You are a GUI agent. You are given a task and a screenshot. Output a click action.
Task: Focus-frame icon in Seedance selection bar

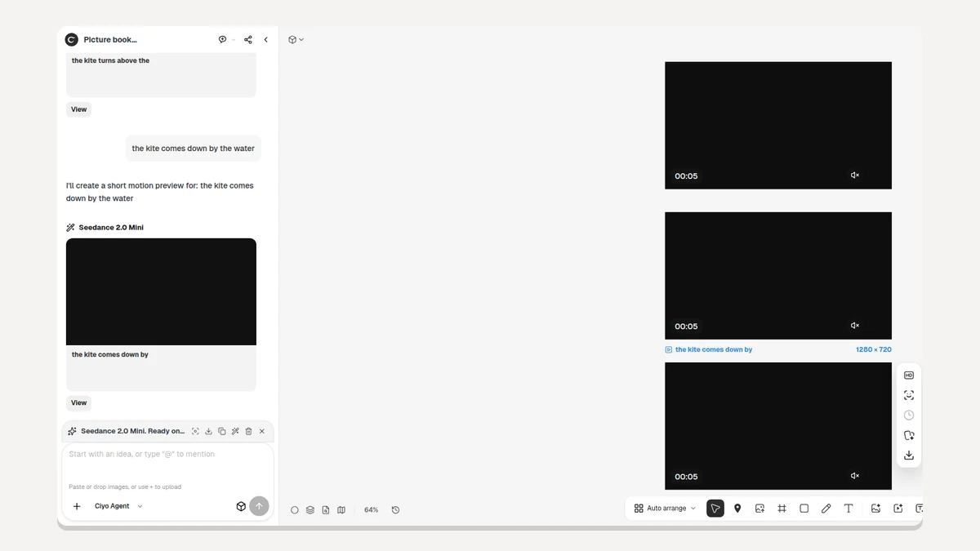pos(195,431)
